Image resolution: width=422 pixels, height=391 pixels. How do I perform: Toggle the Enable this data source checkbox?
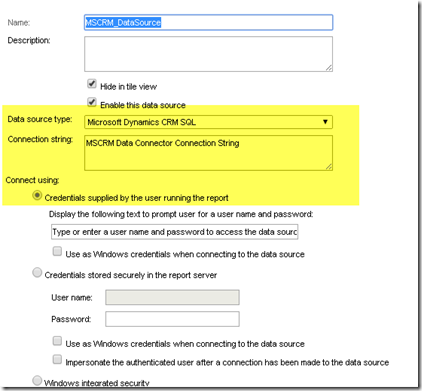[x=92, y=102]
